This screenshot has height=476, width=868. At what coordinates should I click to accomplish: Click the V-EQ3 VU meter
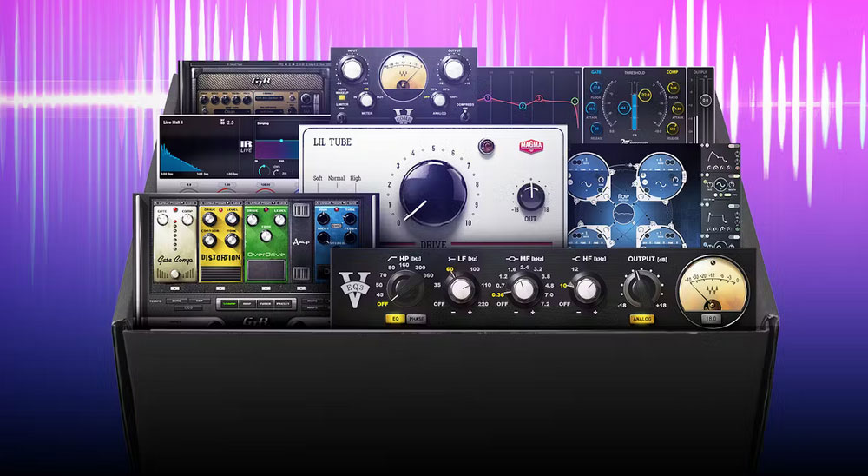(713, 290)
